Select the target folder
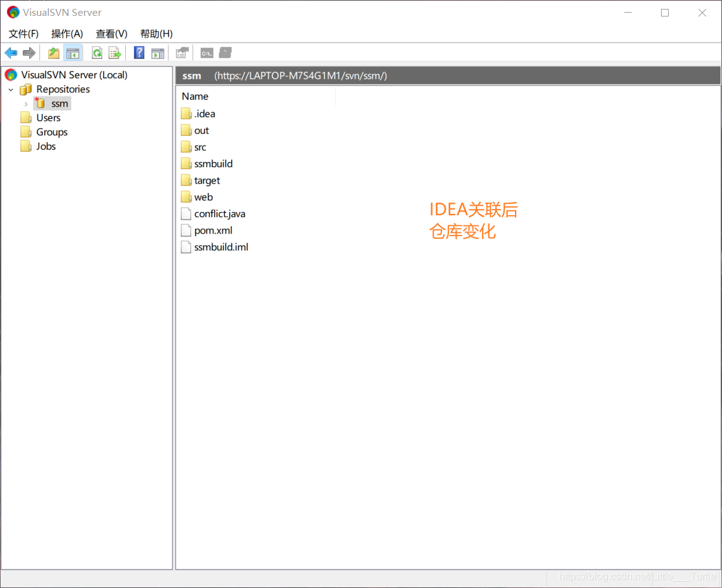Viewport: 722px width, 588px height. click(207, 180)
